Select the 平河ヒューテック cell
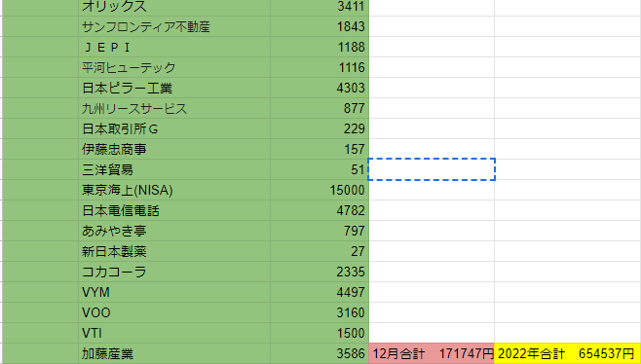Image resolution: width=641 pixels, height=364 pixels. pos(174,67)
